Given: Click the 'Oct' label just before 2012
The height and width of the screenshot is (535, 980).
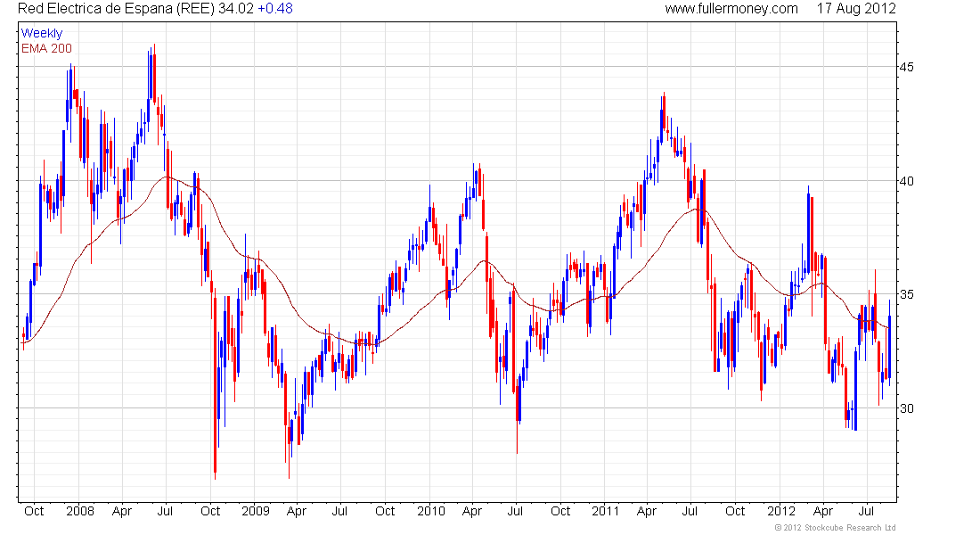Looking at the screenshot, I should click(x=735, y=511).
